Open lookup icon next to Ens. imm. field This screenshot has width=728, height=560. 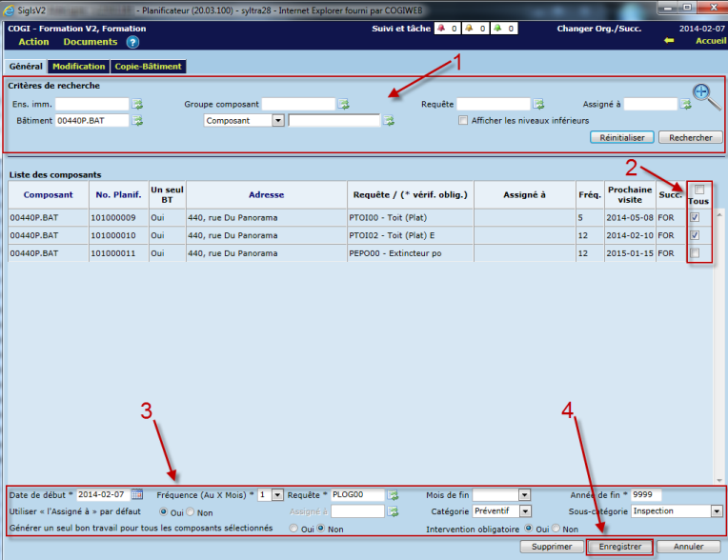pos(137,104)
